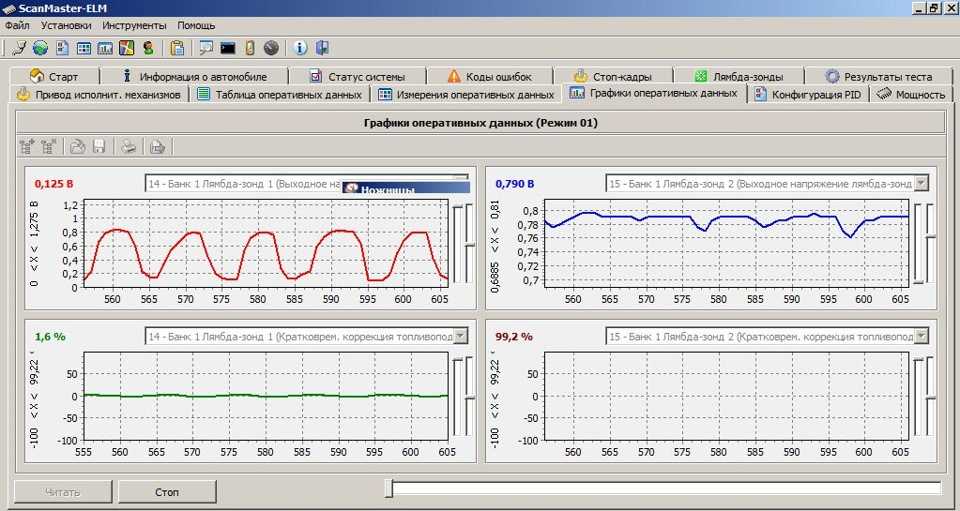Open the report document toolbar icon

[62, 48]
